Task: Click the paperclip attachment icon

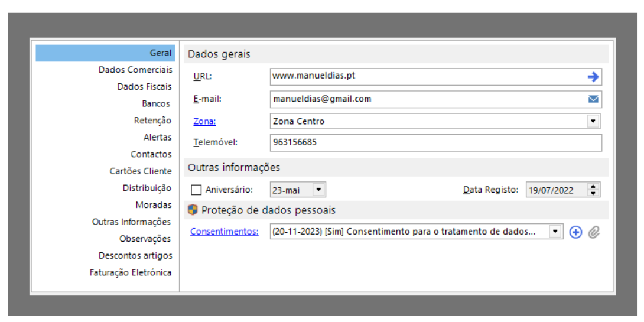Action: click(x=594, y=232)
